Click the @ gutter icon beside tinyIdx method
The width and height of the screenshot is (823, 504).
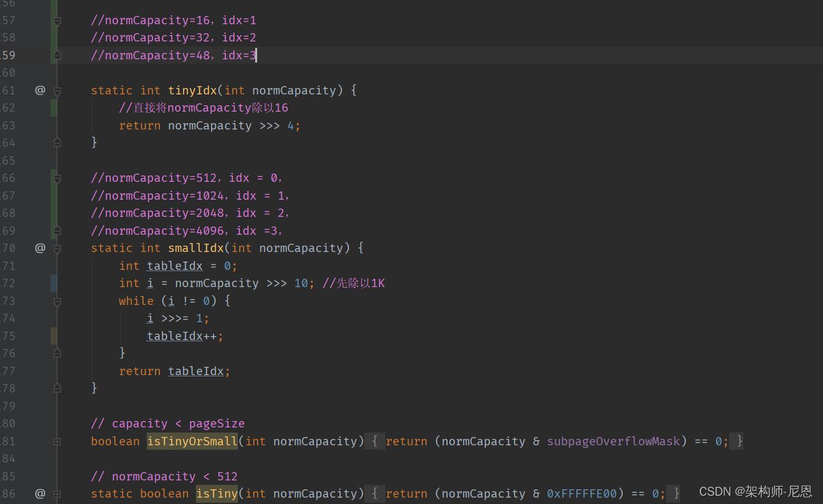click(40, 91)
